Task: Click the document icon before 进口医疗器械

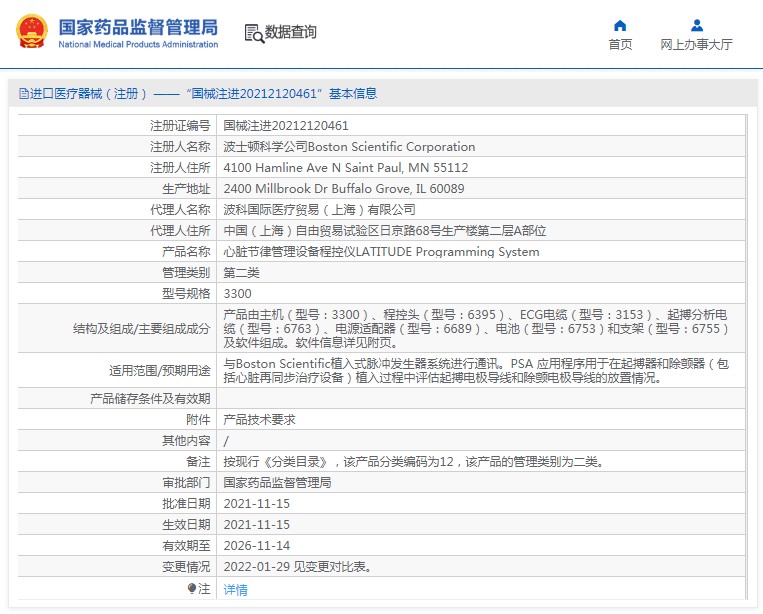Action: coord(23,93)
